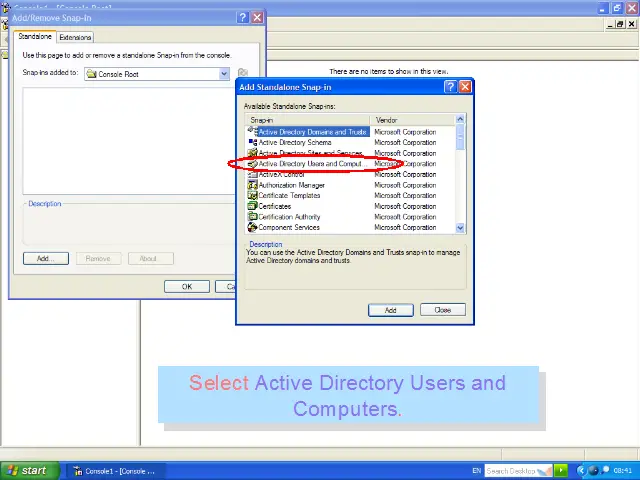Image resolution: width=640 pixels, height=480 pixels.
Task: Select the Active Directory Schema icon
Action: point(253,143)
